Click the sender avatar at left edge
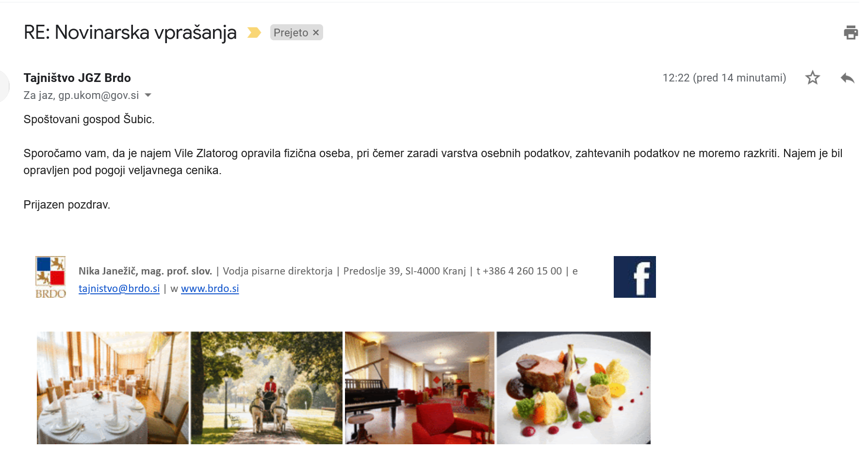The width and height of the screenshot is (868, 452). click(4, 86)
